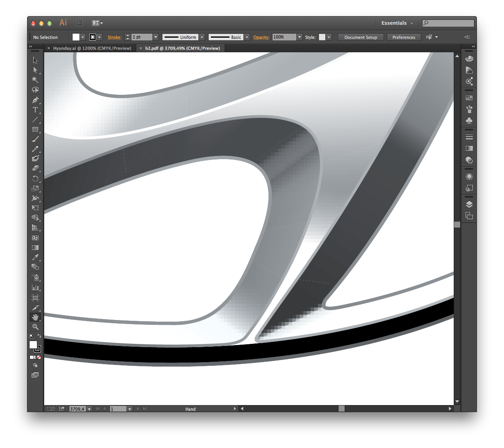Select the Slice tool
This screenshot has height=448, width=504.
(35, 307)
